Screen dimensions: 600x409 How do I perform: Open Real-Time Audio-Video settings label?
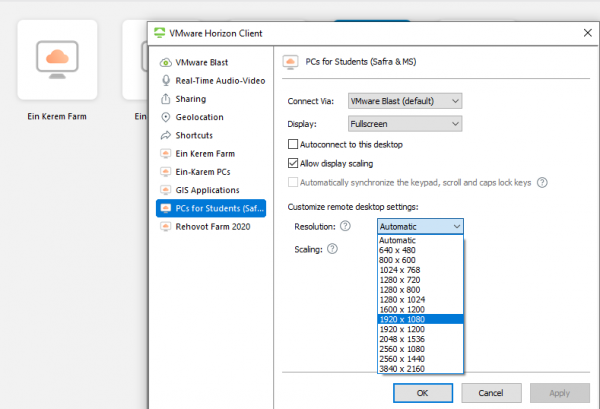pos(220,81)
